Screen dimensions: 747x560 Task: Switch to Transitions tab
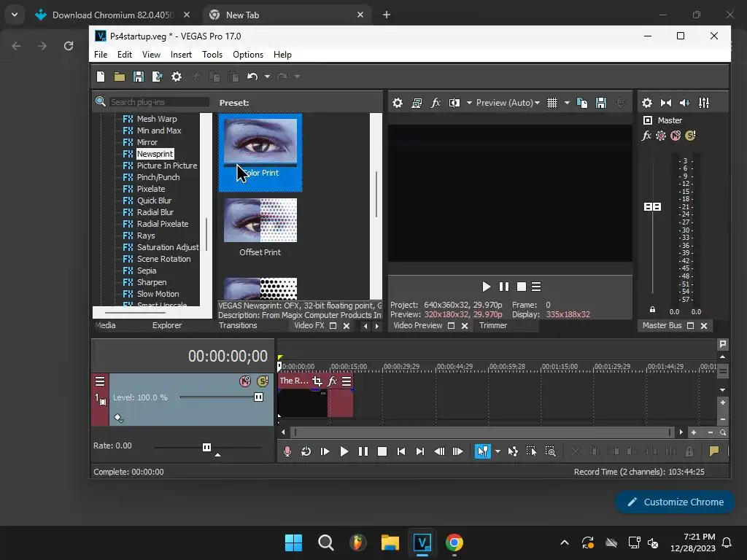238,326
